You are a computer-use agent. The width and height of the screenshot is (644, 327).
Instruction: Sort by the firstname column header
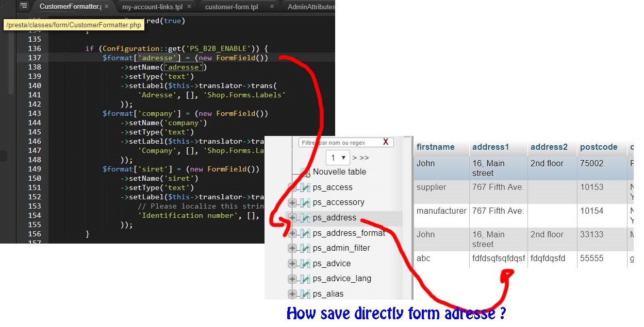[436, 147]
